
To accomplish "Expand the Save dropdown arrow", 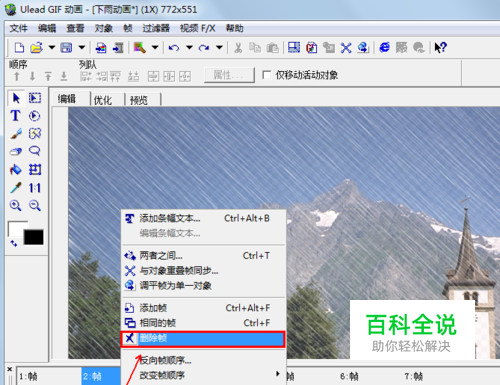I will pos(82,48).
